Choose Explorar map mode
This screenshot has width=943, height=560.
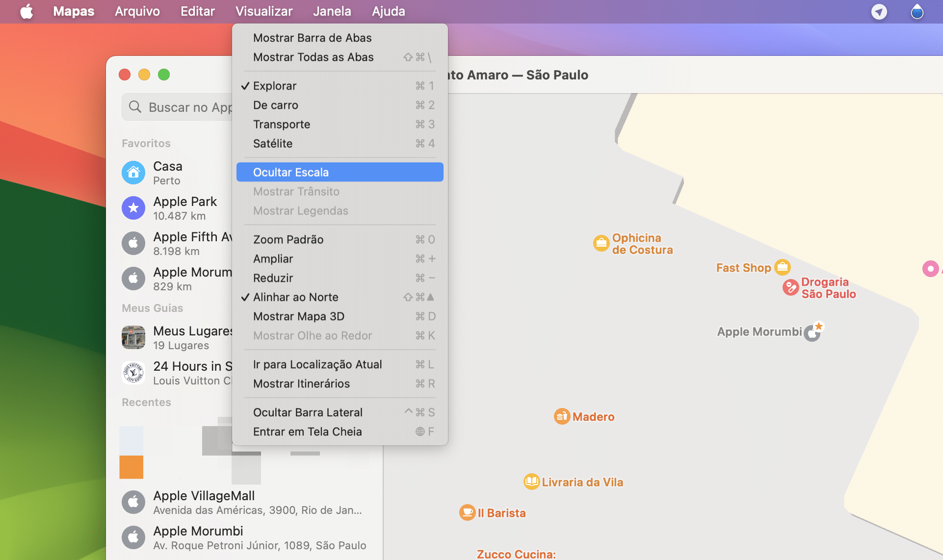[340, 86]
